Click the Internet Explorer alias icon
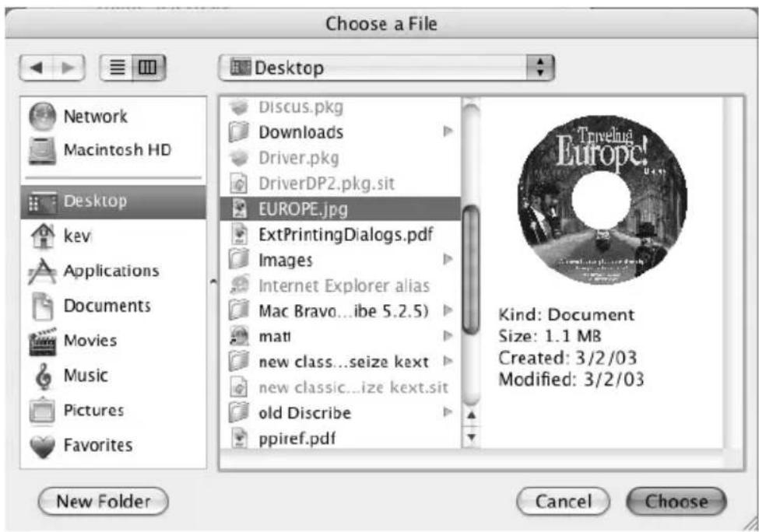759x532 pixels. tap(239, 285)
